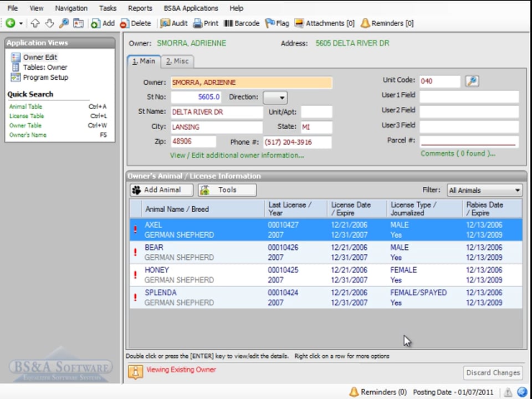This screenshot has height=399, width=532.
Task: Click View / Edit additional owner information link
Action: (237, 156)
